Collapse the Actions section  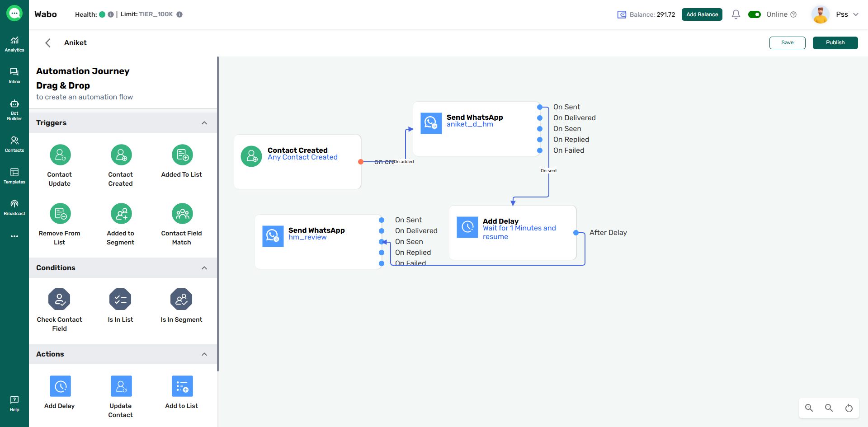click(204, 354)
